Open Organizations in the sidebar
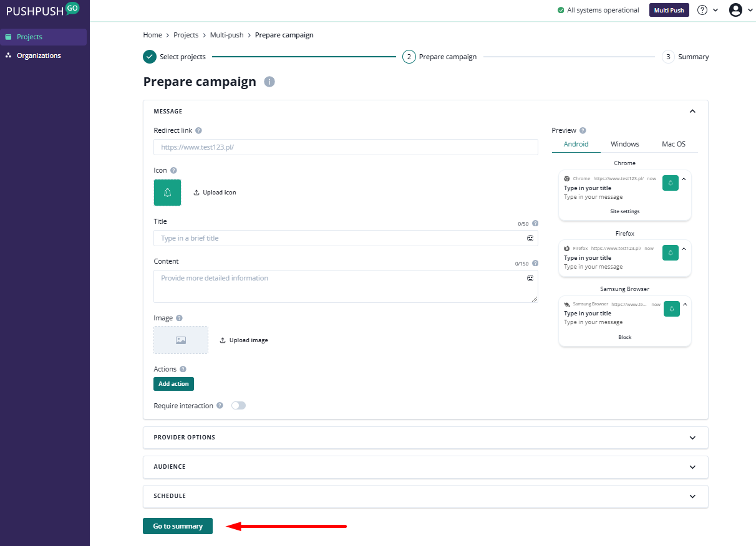The image size is (756, 546). 39,55
